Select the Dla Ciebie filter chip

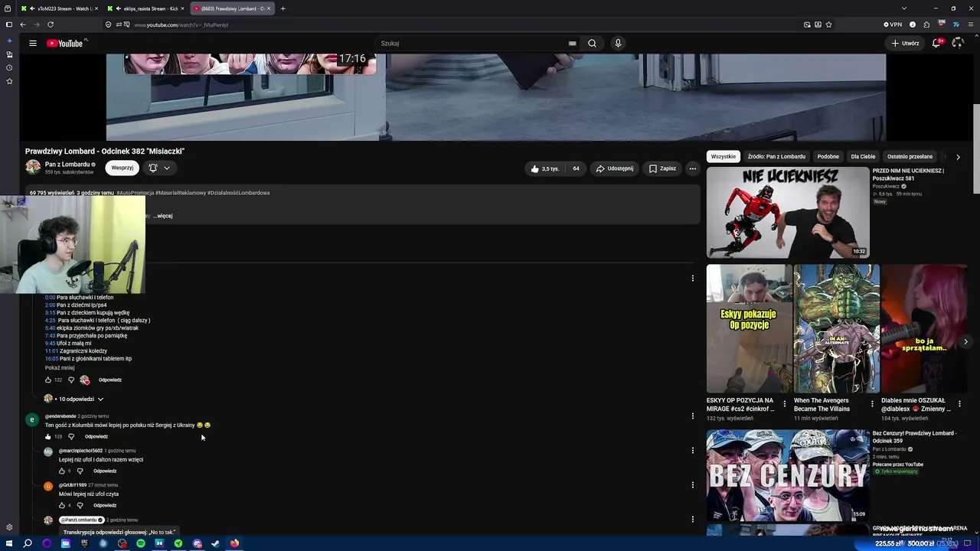[x=863, y=157]
